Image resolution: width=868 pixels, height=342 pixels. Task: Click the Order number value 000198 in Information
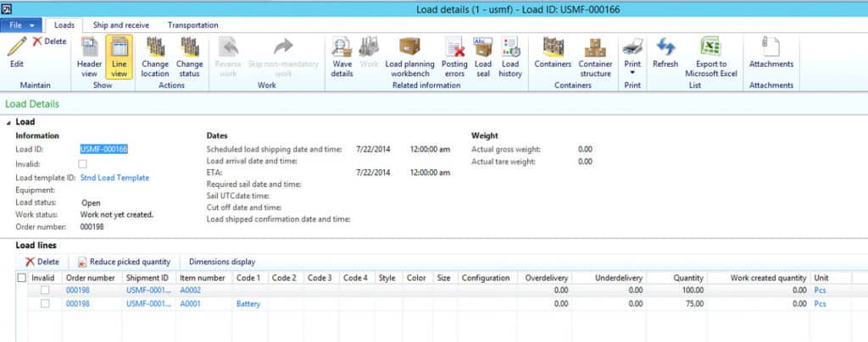(92, 227)
